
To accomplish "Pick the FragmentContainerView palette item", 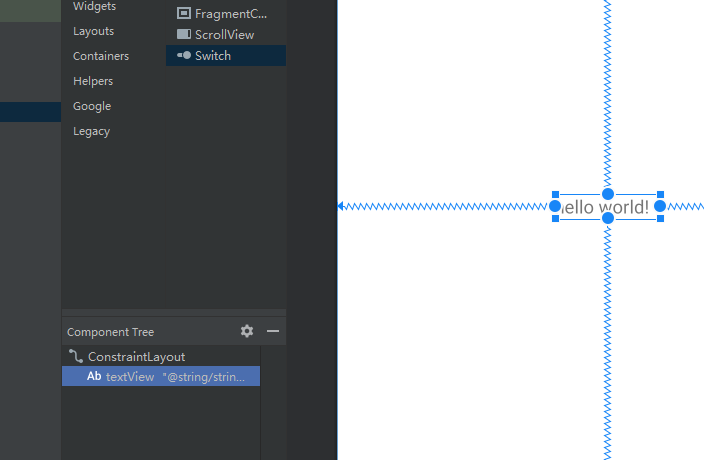I will [x=226, y=13].
